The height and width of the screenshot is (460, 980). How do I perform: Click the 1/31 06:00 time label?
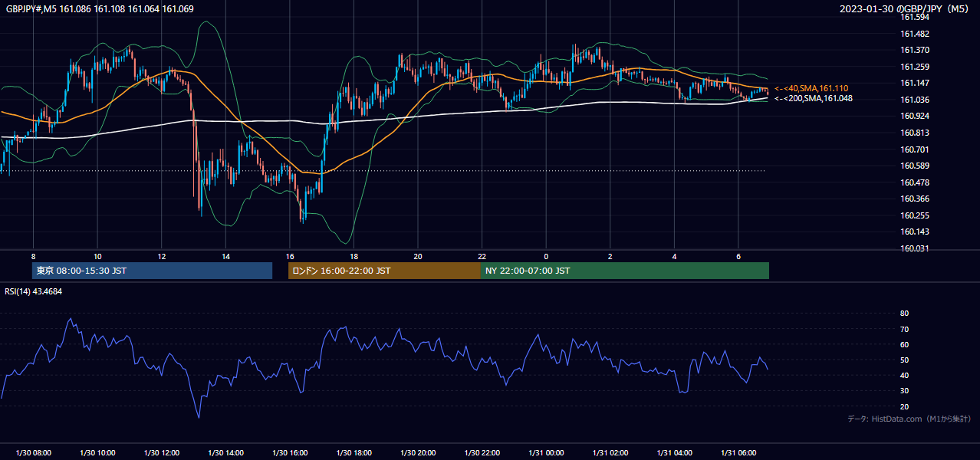738,453
